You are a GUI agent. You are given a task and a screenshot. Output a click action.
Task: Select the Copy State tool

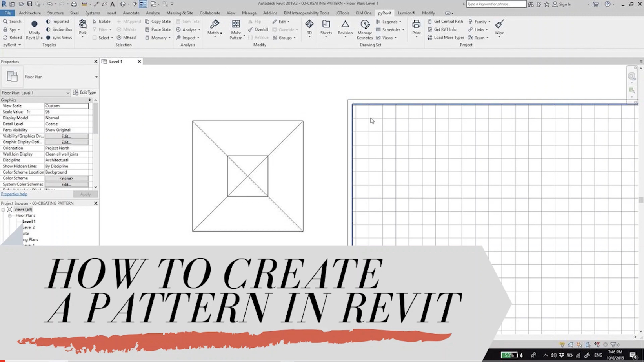158,21
